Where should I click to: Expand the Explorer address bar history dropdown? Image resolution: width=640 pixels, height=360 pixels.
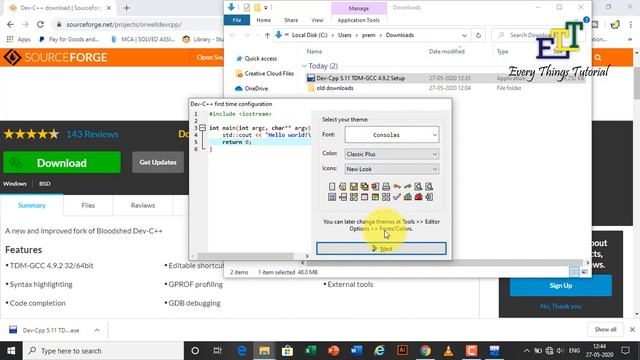coord(464,35)
